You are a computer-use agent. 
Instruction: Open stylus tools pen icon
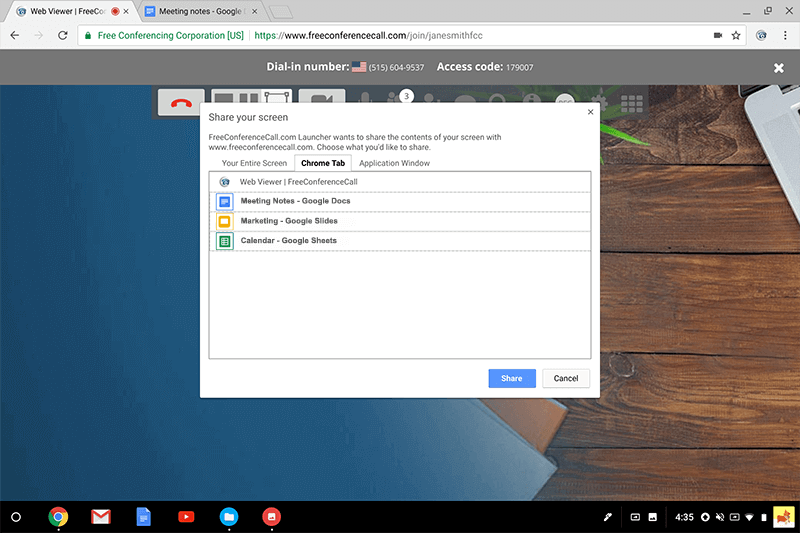pos(608,517)
